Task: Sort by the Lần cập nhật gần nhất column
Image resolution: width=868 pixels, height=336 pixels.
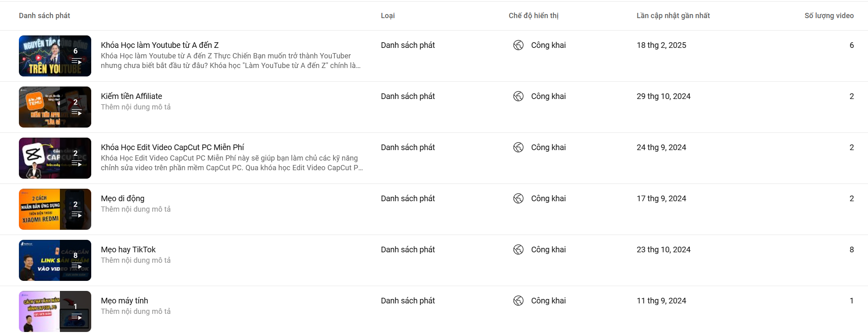Action: coord(673,16)
